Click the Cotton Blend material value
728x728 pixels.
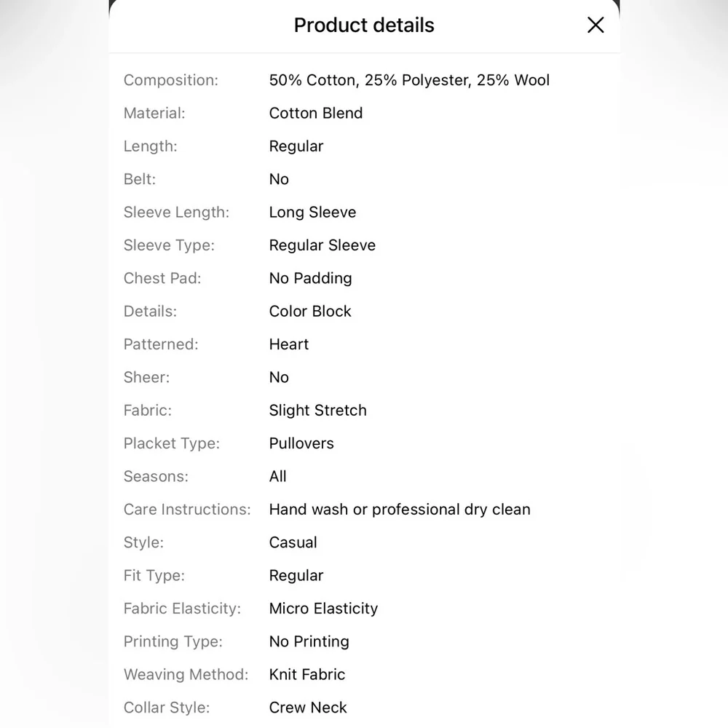click(316, 113)
